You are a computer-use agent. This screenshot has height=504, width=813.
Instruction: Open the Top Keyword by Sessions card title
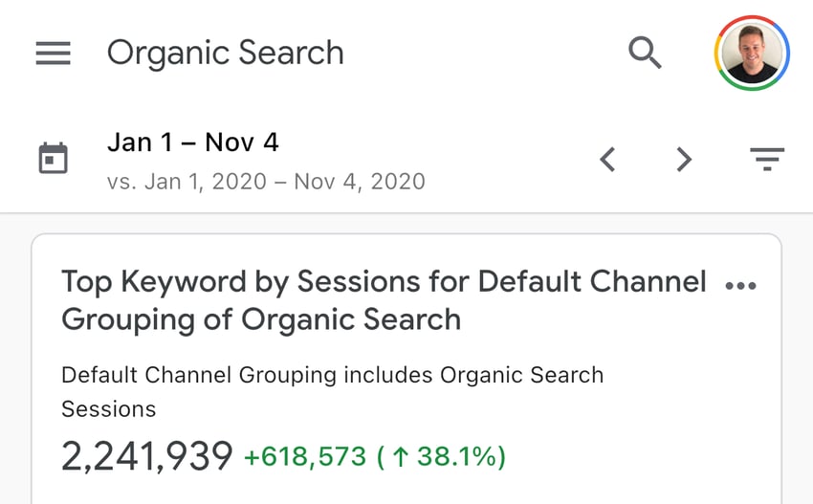point(384,300)
